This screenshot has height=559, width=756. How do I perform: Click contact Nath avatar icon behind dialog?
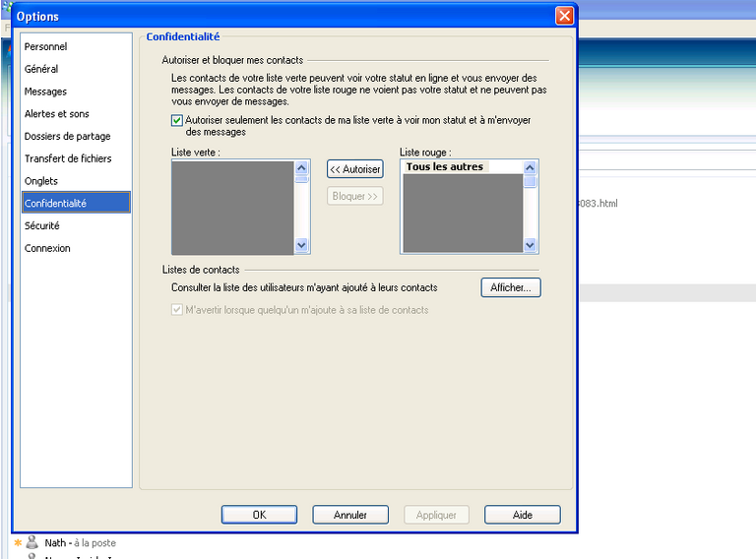(x=32, y=542)
